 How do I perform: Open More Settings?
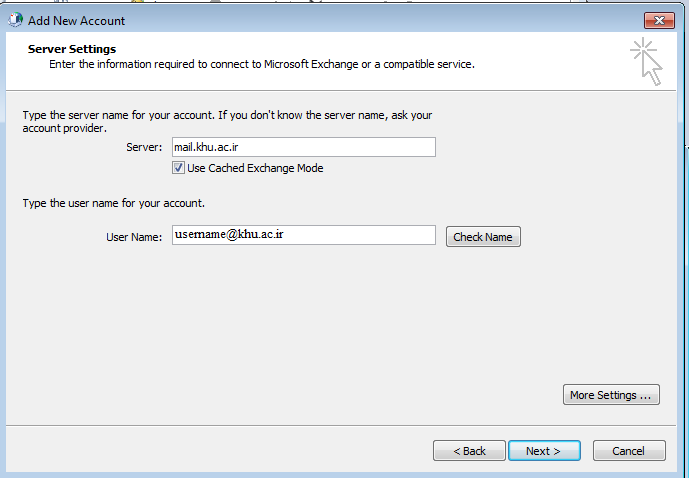(x=610, y=395)
